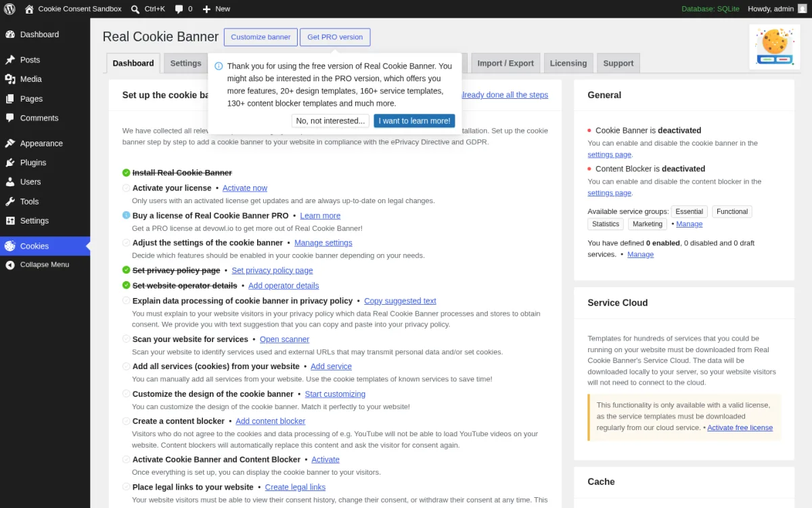The width and height of the screenshot is (812, 508).
Task: Toggle circle for Create a content blocker step
Action: pos(126,421)
